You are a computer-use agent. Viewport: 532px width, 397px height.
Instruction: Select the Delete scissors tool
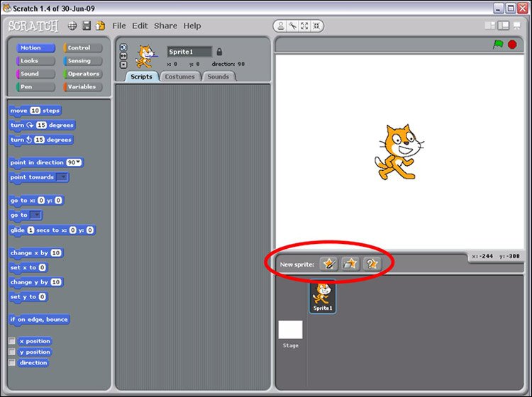pyautogui.click(x=293, y=26)
